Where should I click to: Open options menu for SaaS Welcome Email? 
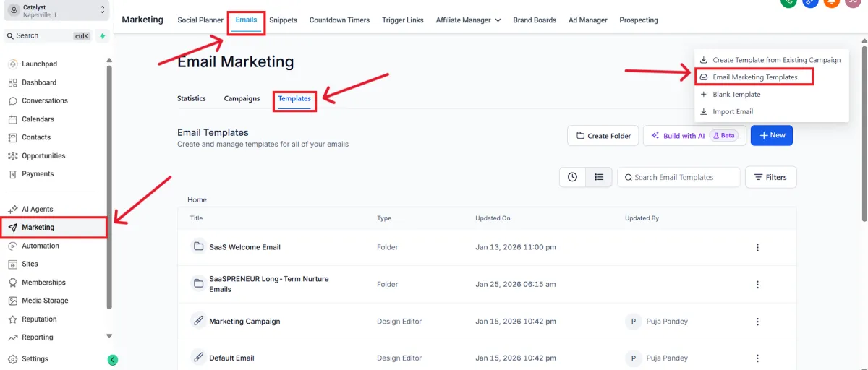[757, 248]
